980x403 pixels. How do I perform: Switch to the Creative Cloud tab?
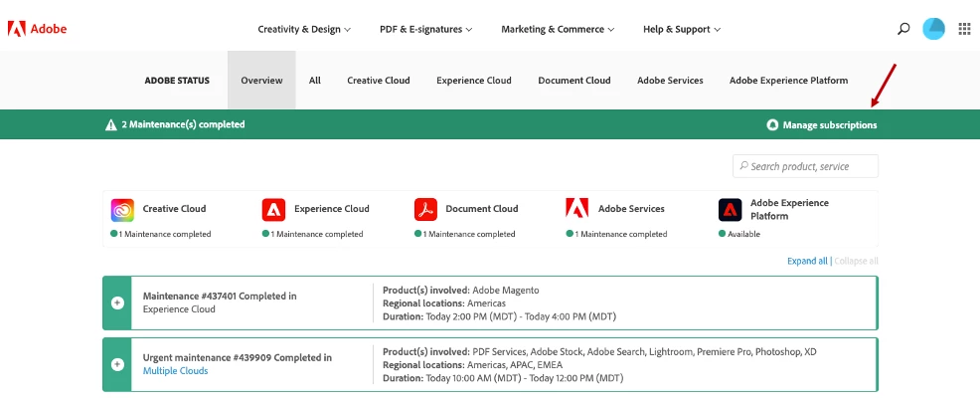click(379, 80)
